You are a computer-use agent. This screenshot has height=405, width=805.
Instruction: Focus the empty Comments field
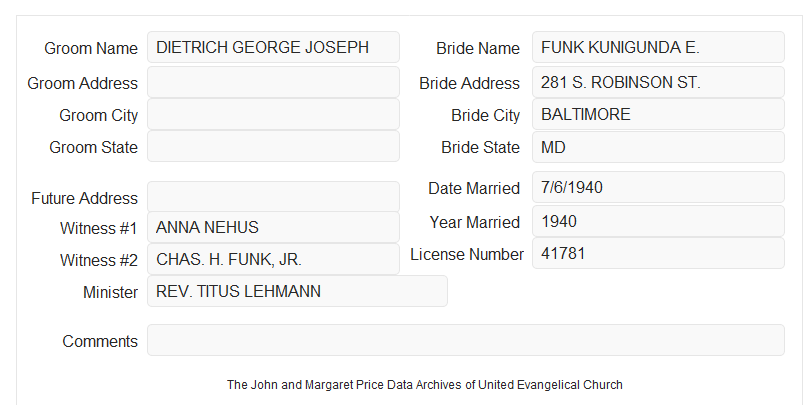pyautogui.click(x=466, y=340)
